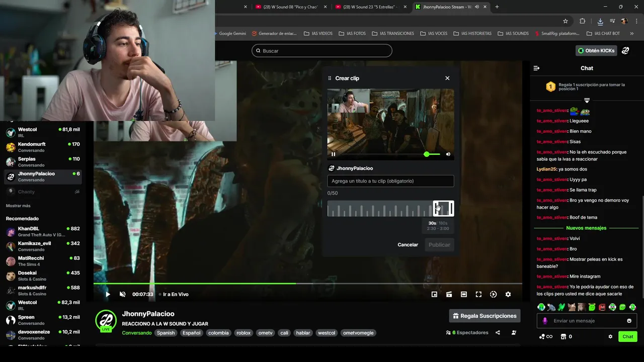Grab the Crear clip dialog drag handle

tap(330, 78)
